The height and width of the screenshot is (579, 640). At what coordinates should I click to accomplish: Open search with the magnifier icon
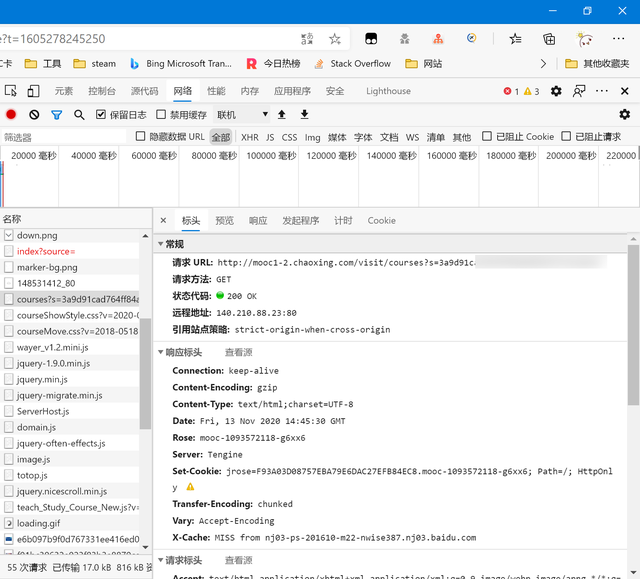(x=80, y=115)
